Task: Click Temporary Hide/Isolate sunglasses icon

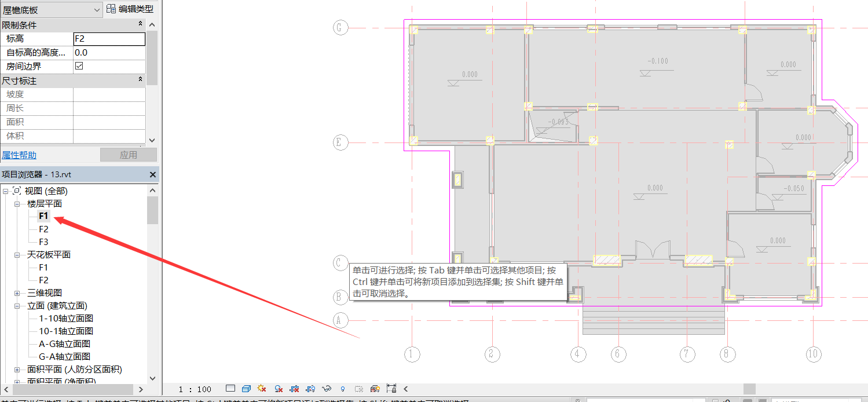Action: click(327, 389)
